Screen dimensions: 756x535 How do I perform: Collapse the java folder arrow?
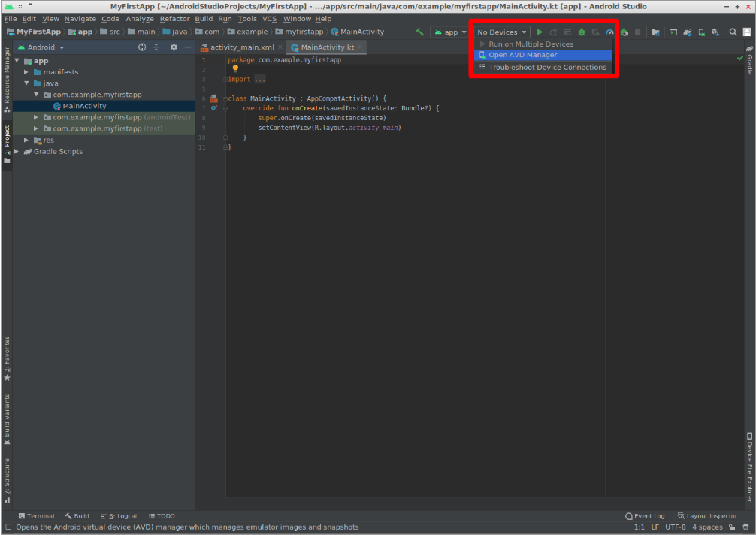(x=26, y=83)
